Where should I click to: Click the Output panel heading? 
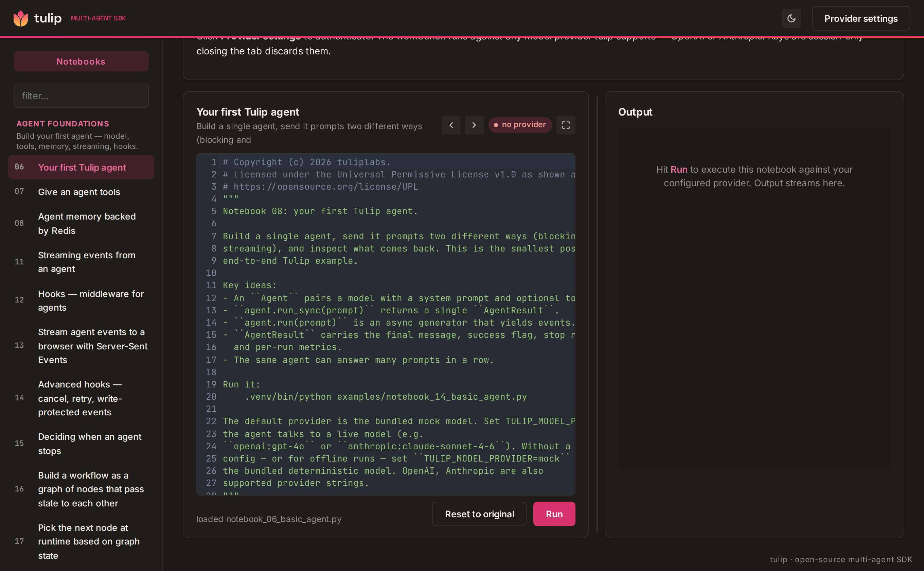[x=635, y=112]
